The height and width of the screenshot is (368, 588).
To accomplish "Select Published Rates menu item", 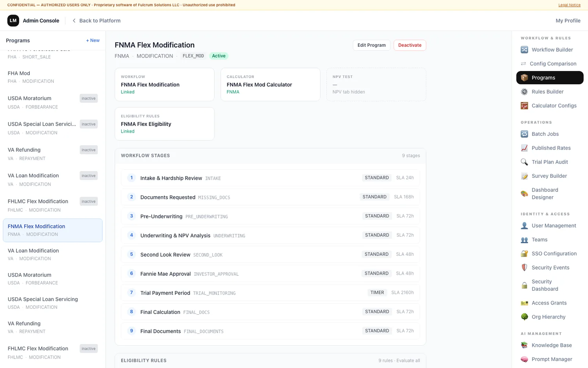I will coord(550,148).
